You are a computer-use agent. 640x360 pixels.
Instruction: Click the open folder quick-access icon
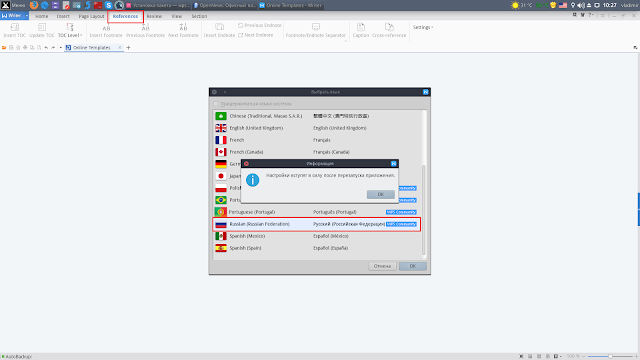click(x=4, y=48)
